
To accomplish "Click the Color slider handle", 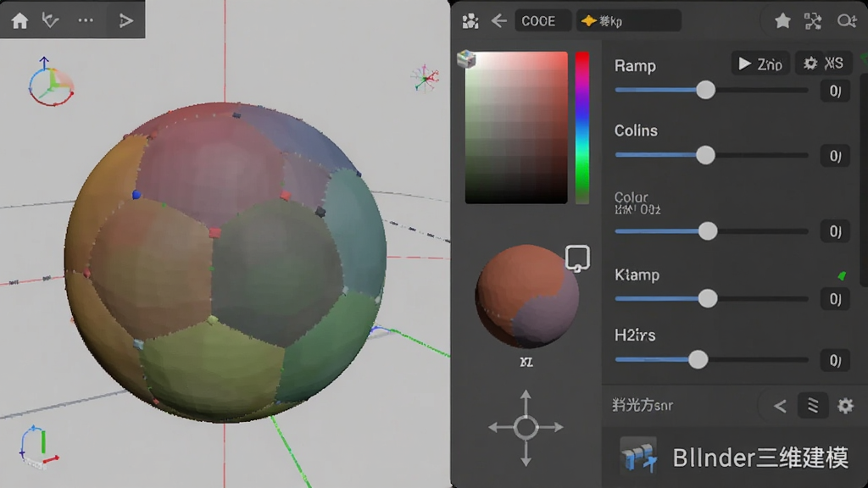I will (x=708, y=231).
